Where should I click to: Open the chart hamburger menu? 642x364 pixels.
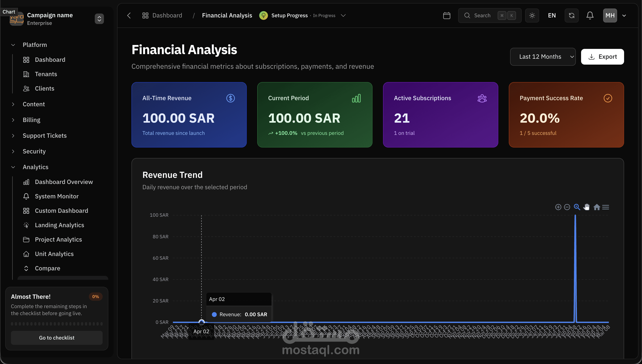click(x=606, y=207)
